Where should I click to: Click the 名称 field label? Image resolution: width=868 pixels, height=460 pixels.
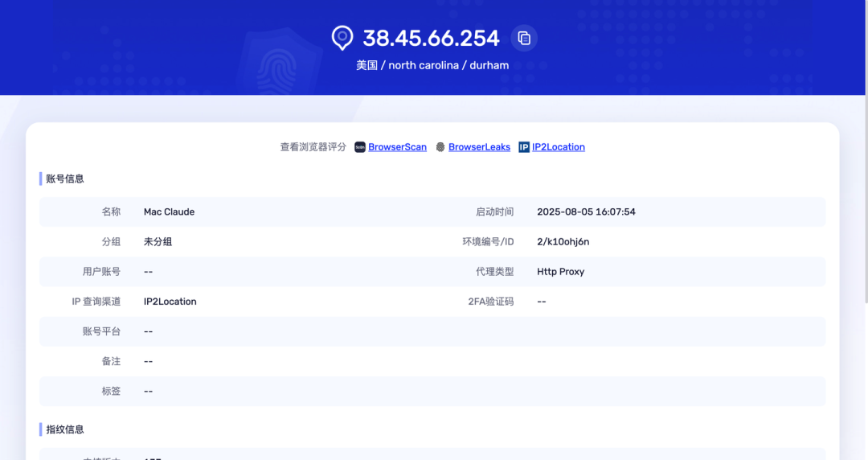[111, 212]
